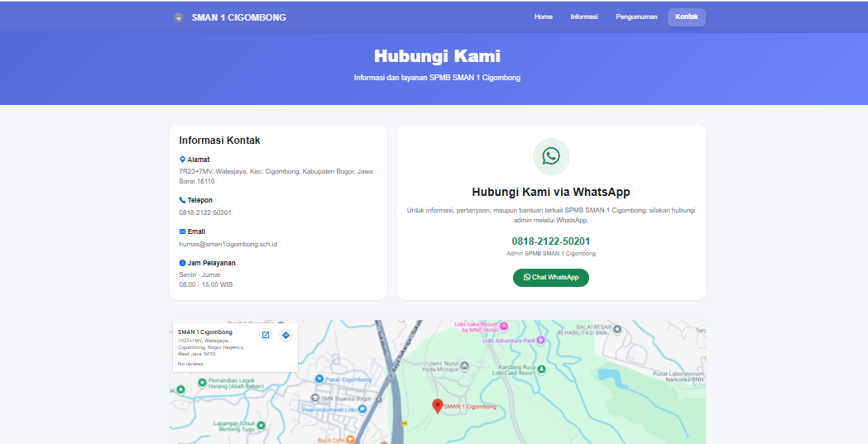Click the Alamat location pin icon
The height and width of the screenshot is (444, 868).
click(x=182, y=160)
